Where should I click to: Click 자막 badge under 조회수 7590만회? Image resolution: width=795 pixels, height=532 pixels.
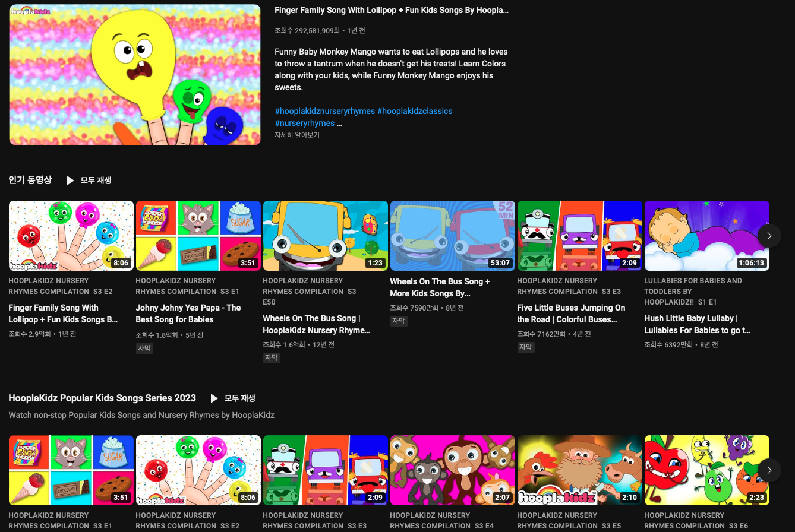point(399,321)
